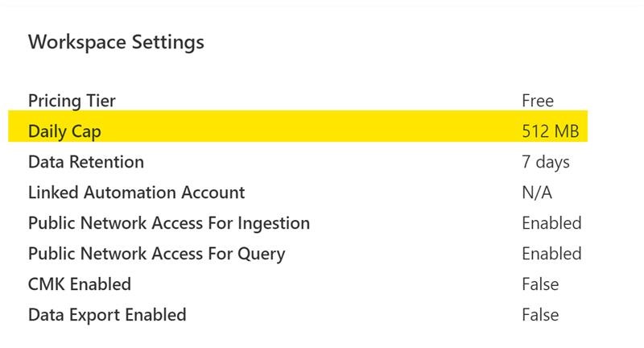
Task: Click False value beside CMK Enabled
Action: click(540, 284)
